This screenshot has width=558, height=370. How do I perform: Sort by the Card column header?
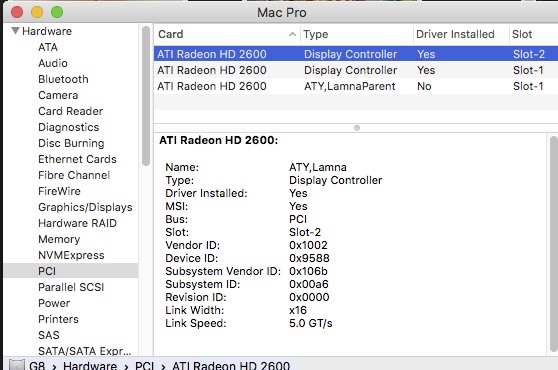pyautogui.click(x=170, y=34)
